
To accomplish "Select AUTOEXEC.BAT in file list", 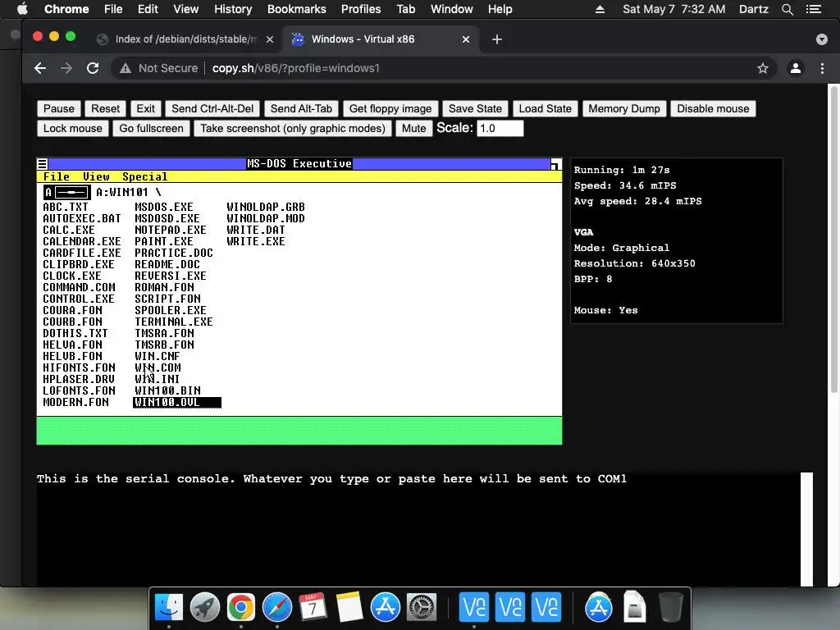I will click(x=82, y=218).
